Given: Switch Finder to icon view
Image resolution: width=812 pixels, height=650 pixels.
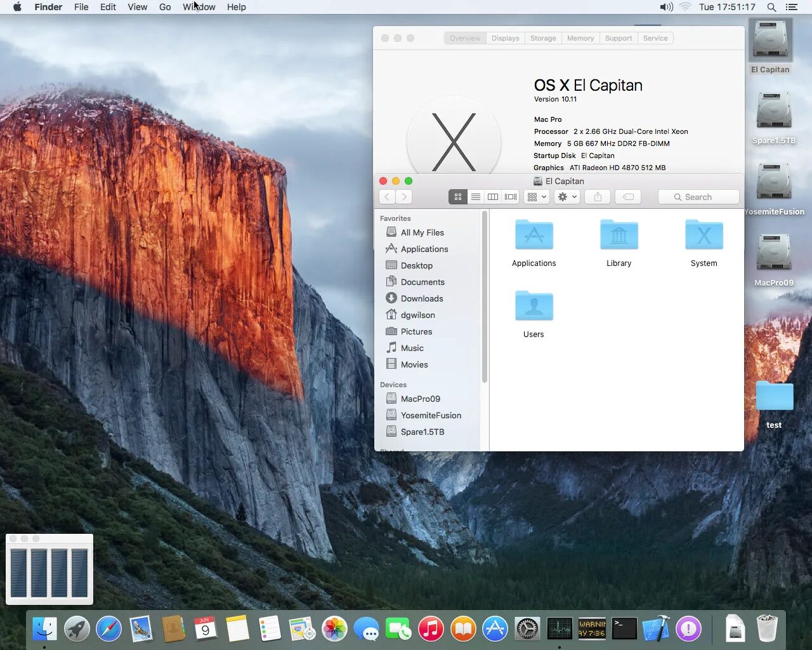Looking at the screenshot, I should (457, 197).
